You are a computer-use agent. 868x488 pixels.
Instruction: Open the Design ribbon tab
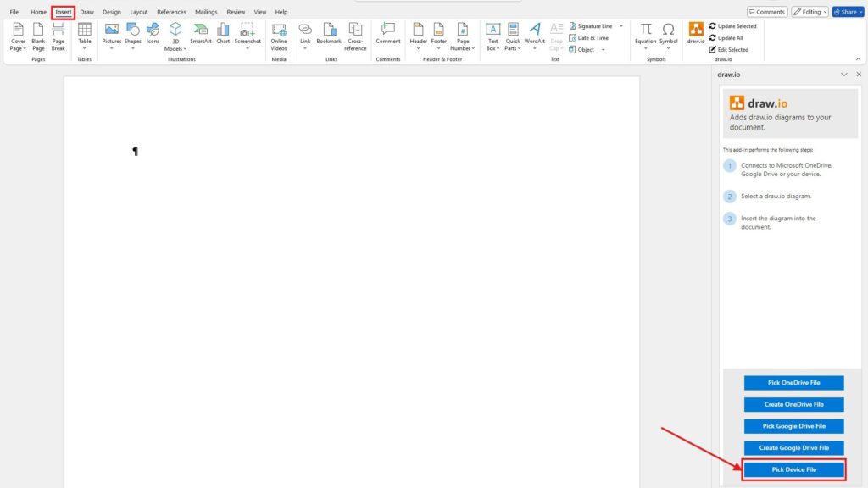coord(111,11)
